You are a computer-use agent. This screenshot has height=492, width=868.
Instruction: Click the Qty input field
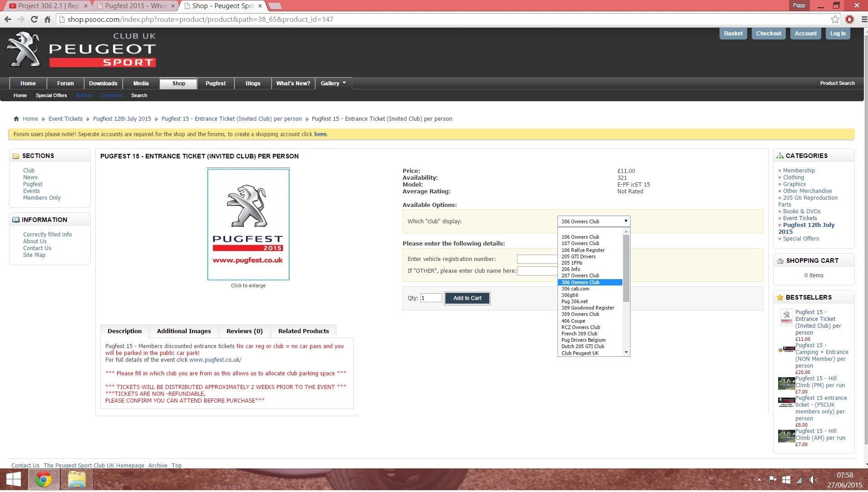pyautogui.click(x=431, y=298)
